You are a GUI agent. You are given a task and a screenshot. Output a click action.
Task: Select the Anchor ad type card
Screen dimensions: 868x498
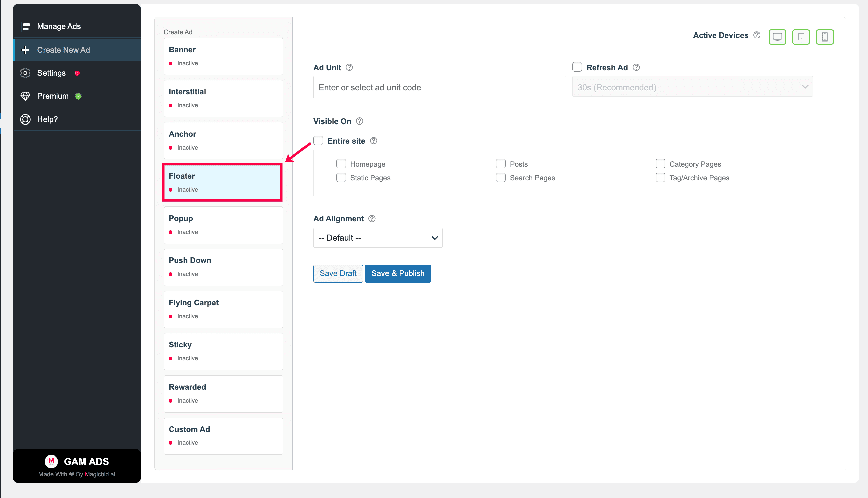(223, 141)
